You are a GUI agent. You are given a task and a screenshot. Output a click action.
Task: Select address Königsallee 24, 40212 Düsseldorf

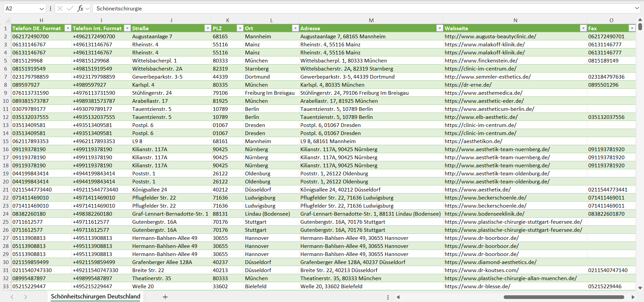(x=371, y=189)
